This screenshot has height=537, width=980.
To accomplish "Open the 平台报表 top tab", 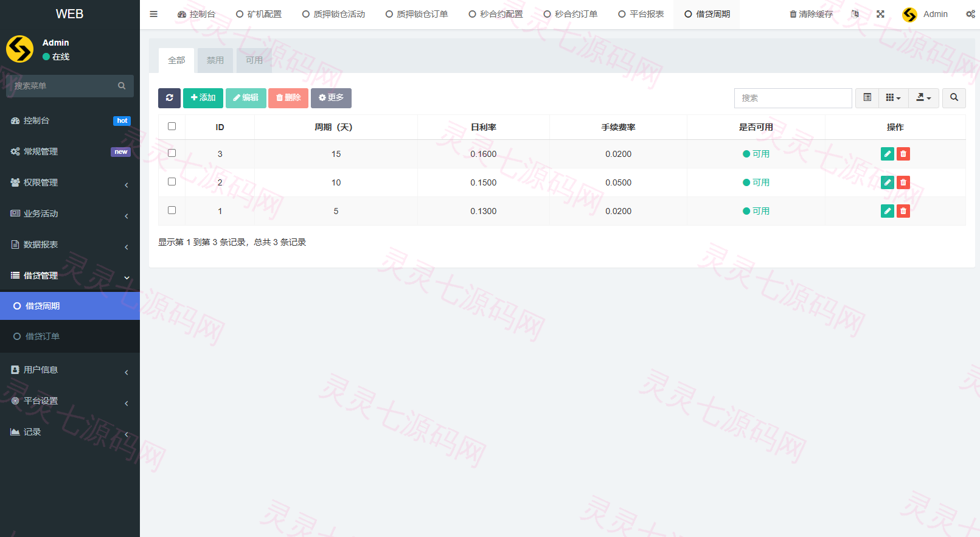I will click(641, 14).
